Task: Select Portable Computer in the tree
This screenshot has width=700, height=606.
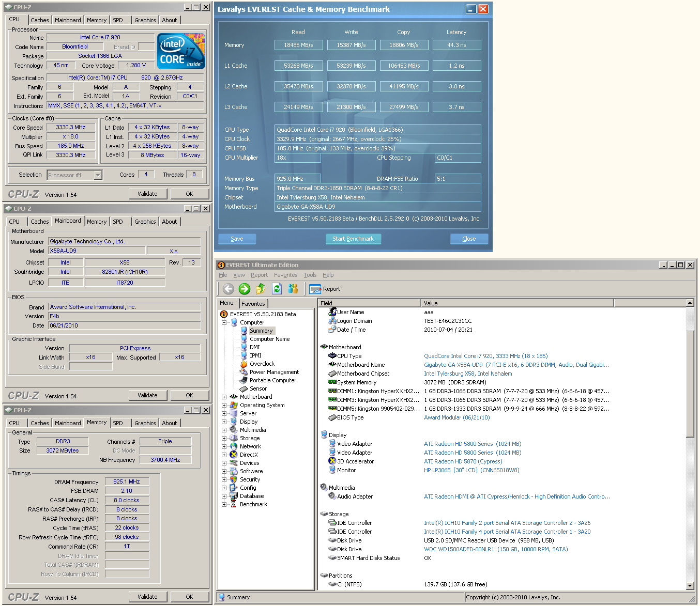Action: (x=273, y=380)
